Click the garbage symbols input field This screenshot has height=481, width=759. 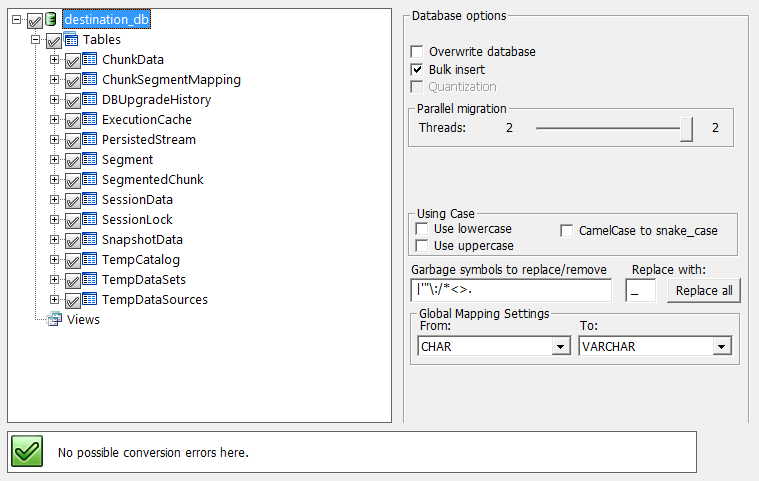click(x=511, y=290)
